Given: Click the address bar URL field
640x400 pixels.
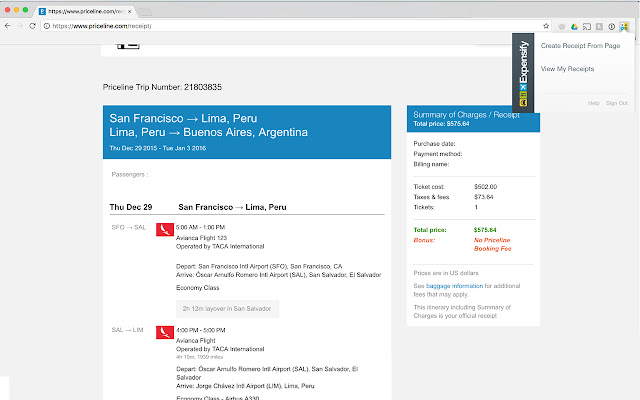Looking at the screenshot, I should click(x=298, y=26).
